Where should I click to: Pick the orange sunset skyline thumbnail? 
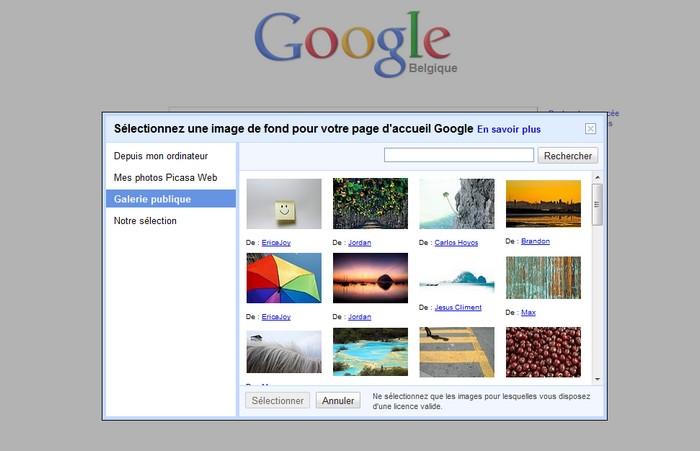click(543, 204)
